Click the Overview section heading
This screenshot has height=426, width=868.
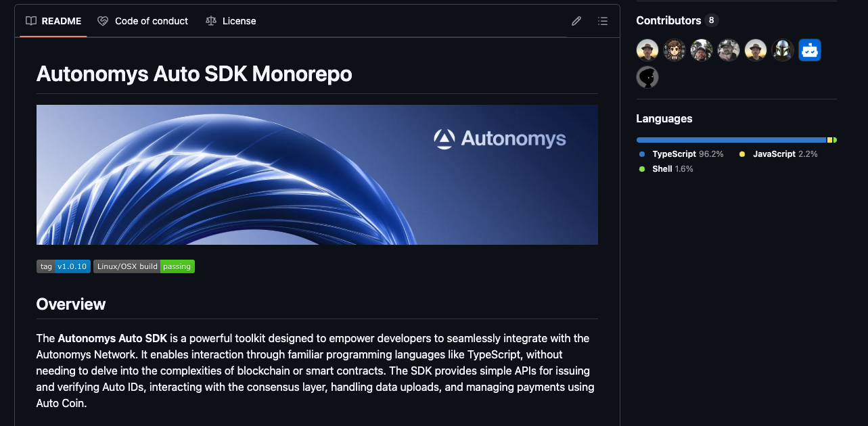pos(70,304)
